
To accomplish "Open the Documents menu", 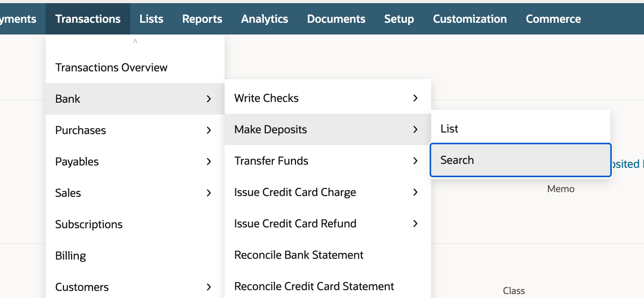I will point(336,19).
